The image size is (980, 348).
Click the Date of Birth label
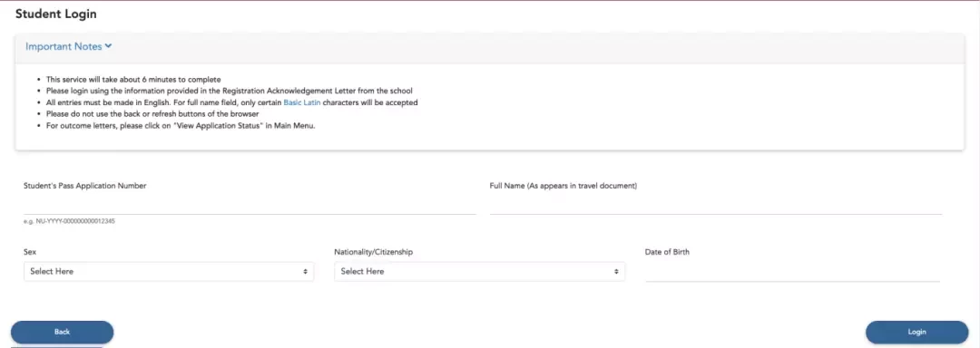point(667,252)
